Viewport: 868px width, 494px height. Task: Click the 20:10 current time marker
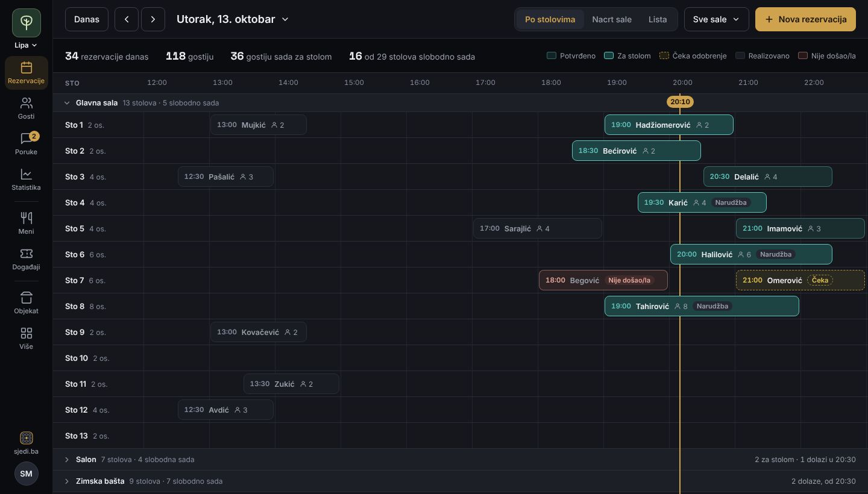pos(680,102)
